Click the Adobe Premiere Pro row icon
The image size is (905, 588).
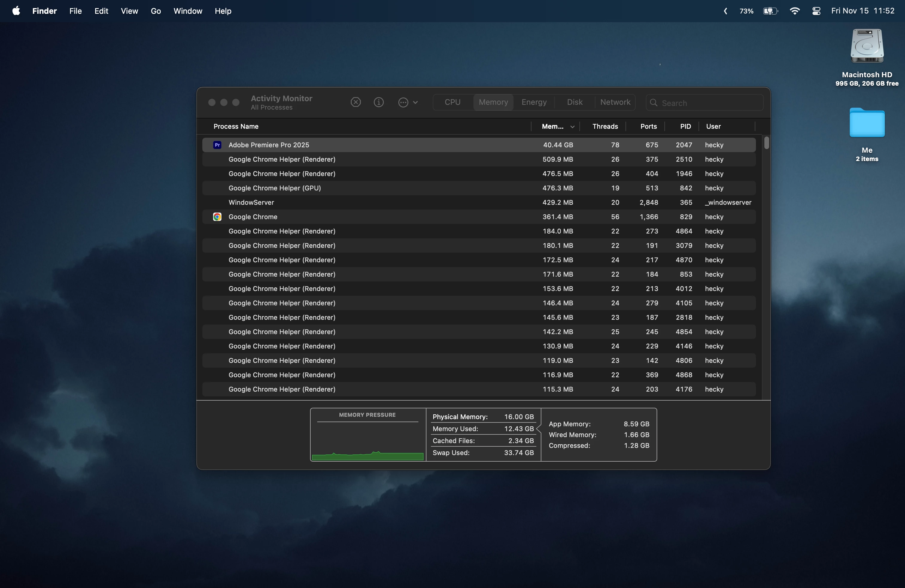217,145
